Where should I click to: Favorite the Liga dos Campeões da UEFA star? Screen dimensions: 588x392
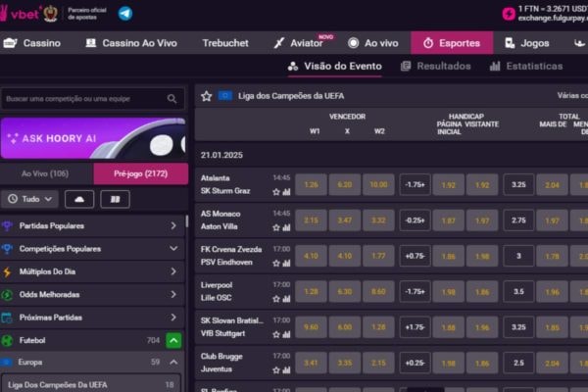[x=206, y=96]
